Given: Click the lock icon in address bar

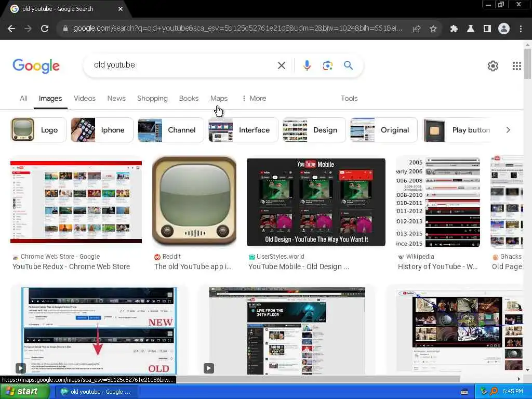Looking at the screenshot, I should coord(65,29).
